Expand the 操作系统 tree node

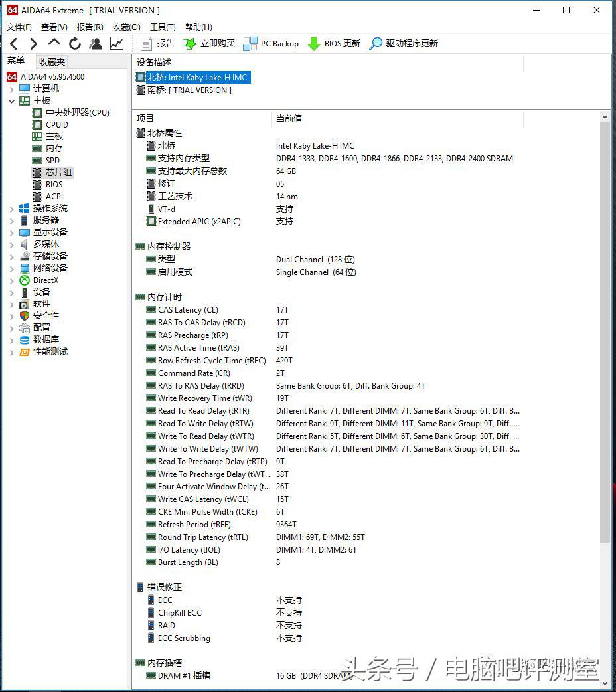click(x=11, y=209)
